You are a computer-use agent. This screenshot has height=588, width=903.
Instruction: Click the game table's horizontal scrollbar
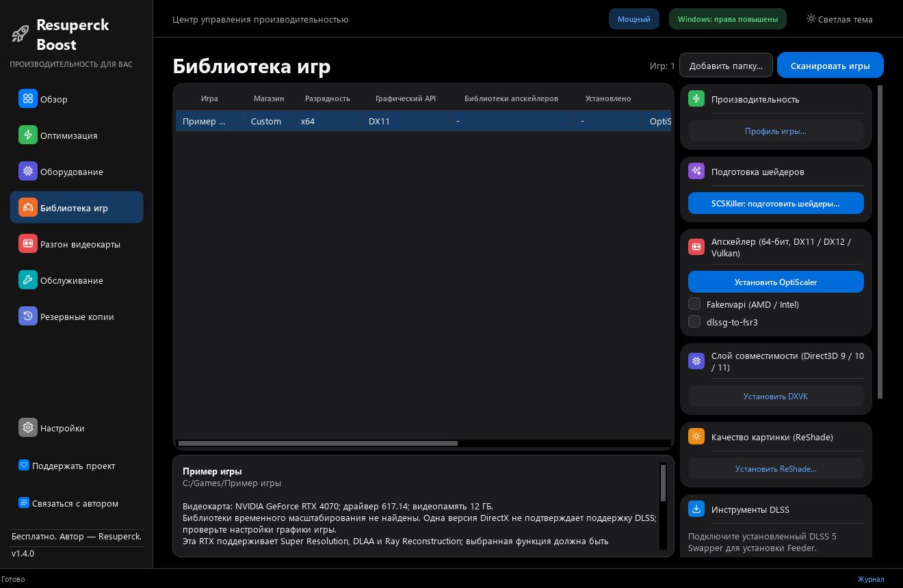click(317, 443)
